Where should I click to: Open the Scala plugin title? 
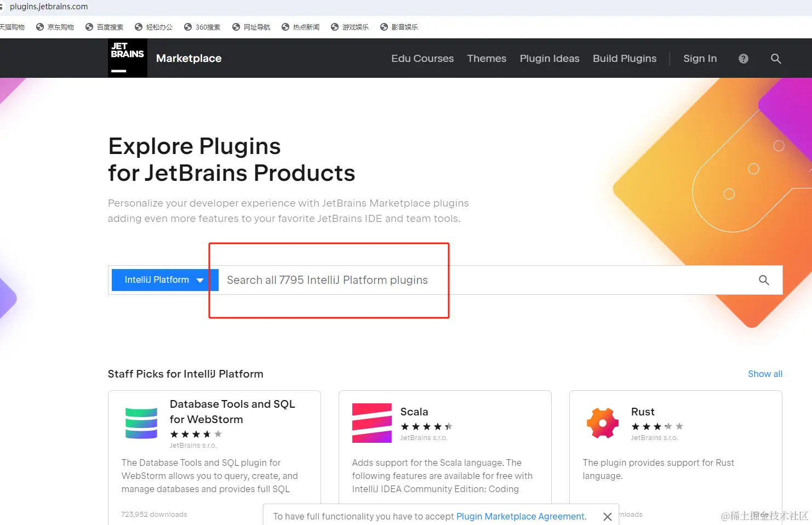pyautogui.click(x=414, y=412)
